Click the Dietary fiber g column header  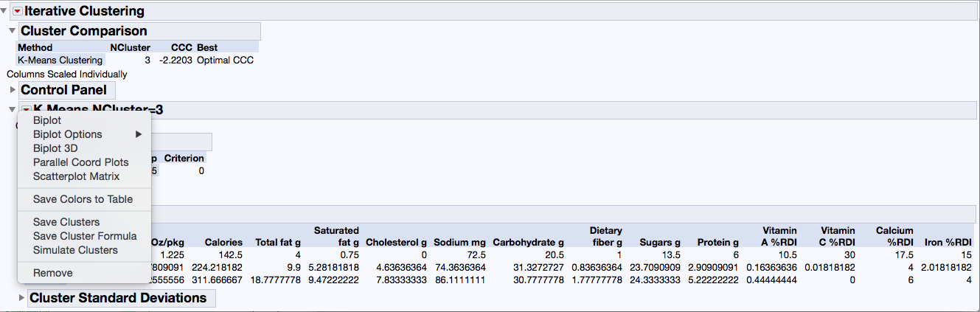click(x=606, y=236)
